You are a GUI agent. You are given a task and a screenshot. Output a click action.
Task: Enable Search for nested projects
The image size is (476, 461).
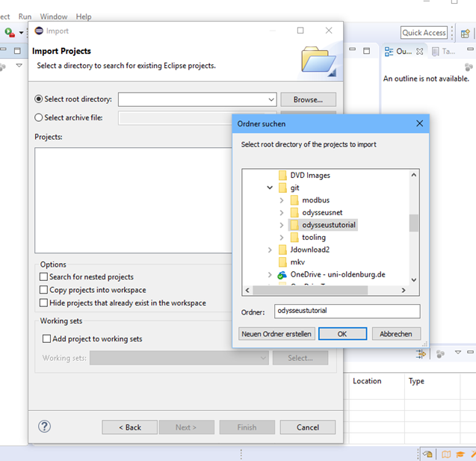tap(43, 277)
